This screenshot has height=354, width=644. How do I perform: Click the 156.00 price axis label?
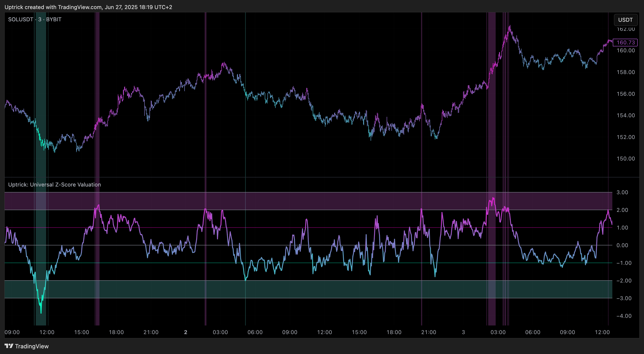625,94
